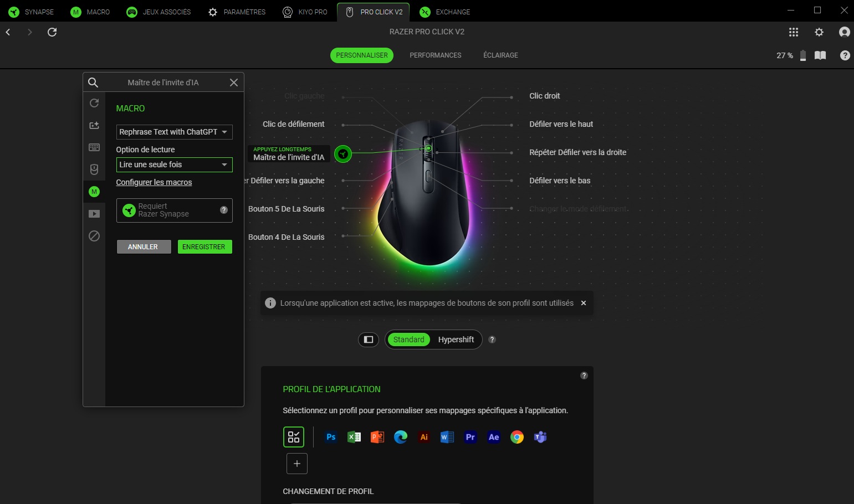Viewport: 854px width, 504px height.
Task: Select the Défiler vers le haut mapping
Action: point(561,124)
